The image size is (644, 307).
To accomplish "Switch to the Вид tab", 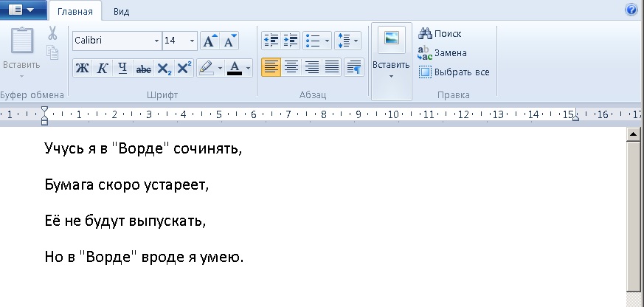I will tap(121, 12).
